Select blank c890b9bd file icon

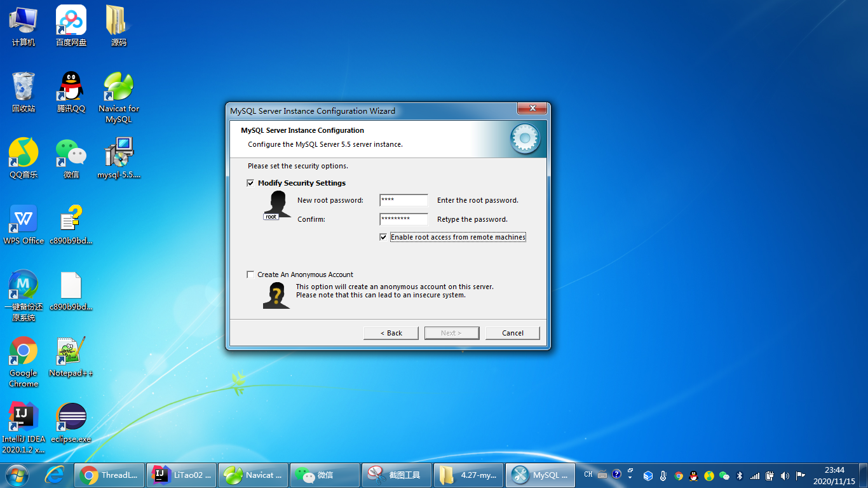tap(71, 290)
